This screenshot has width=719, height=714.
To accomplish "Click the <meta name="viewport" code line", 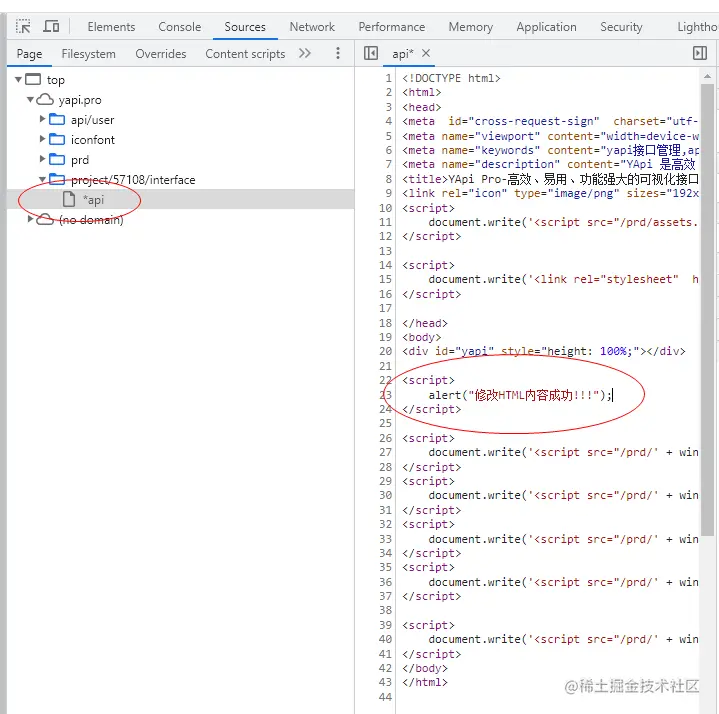I will coord(550,136).
